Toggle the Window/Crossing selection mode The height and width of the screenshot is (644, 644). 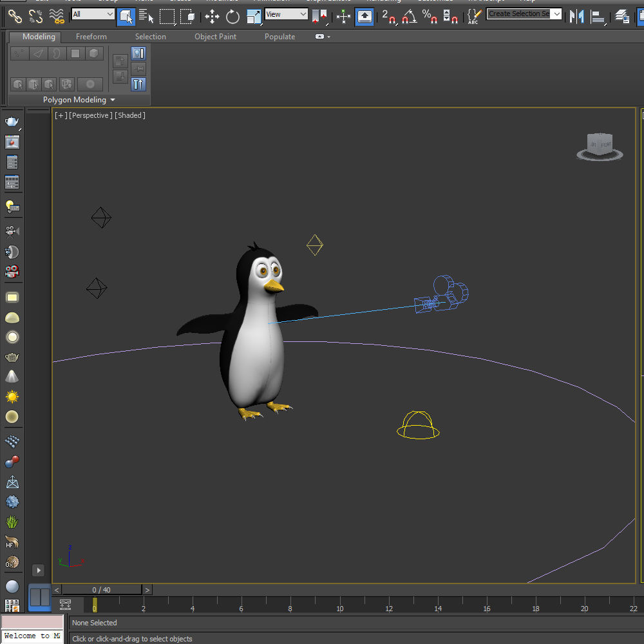click(x=187, y=17)
